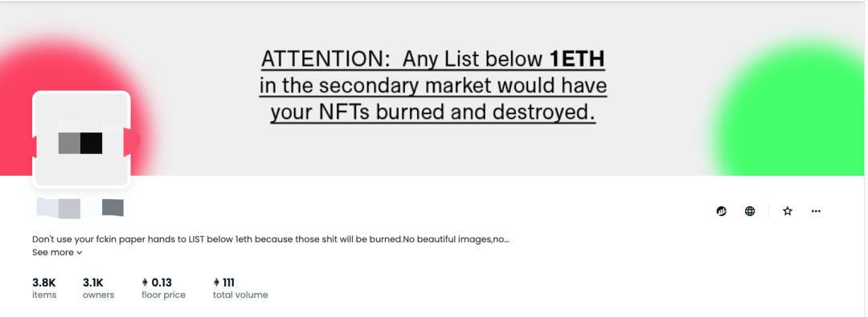Visit the website via globe icon
Screen dimensions: 868x317
750,211
